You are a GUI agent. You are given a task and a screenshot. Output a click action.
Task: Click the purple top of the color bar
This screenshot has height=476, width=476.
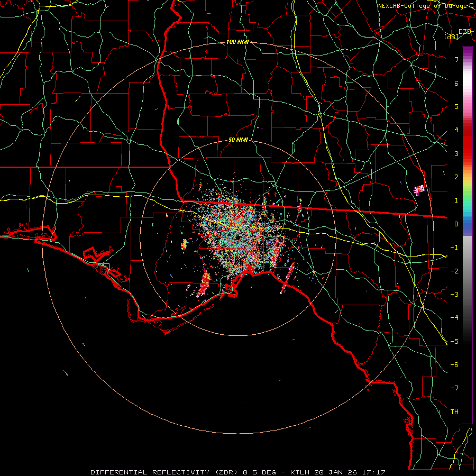point(467,52)
